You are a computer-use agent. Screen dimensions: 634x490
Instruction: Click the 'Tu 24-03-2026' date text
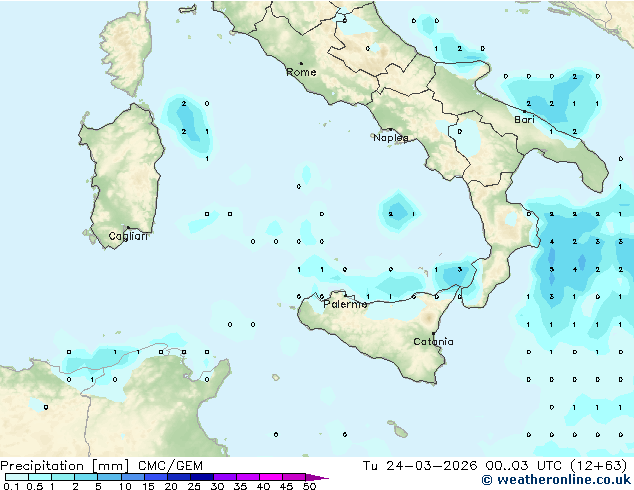click(x=420, y=466)
